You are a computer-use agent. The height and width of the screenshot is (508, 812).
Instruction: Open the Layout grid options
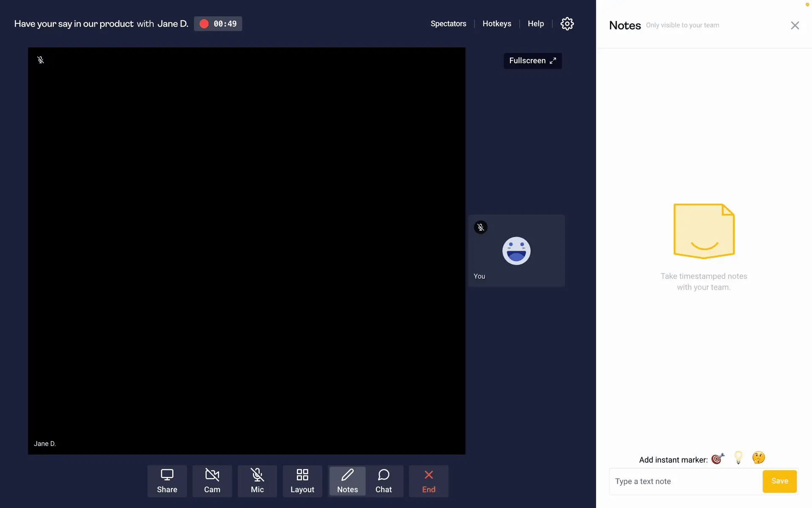coord(302,481)
